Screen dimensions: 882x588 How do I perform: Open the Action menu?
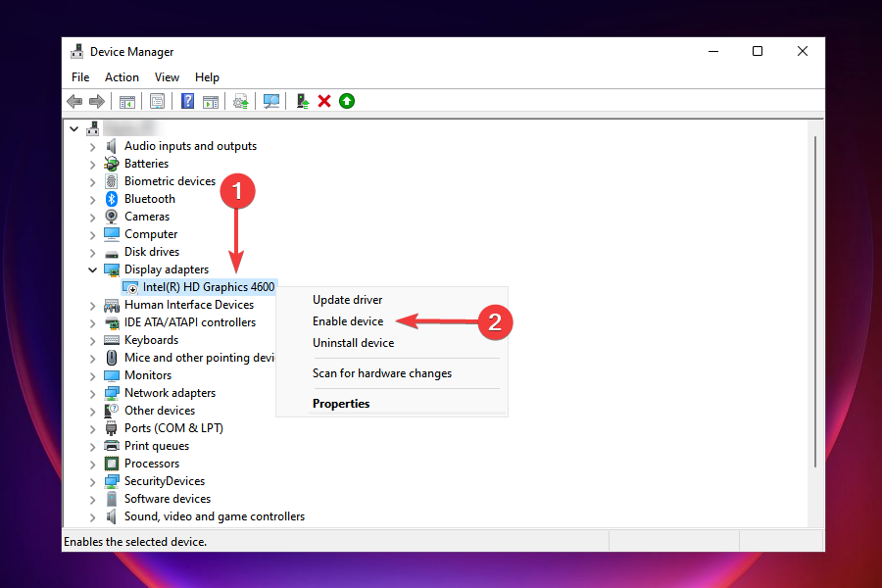coord(122,77)
